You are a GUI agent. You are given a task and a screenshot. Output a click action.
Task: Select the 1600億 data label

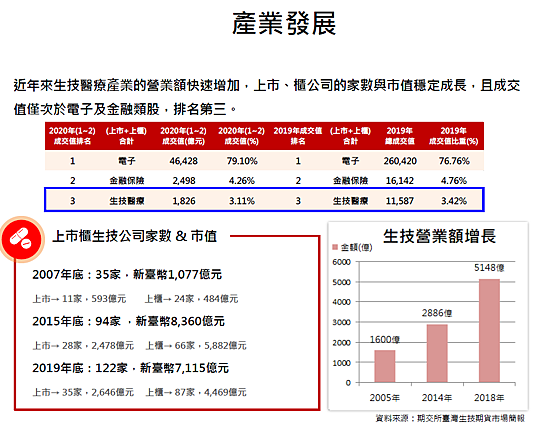pos(385,340)
